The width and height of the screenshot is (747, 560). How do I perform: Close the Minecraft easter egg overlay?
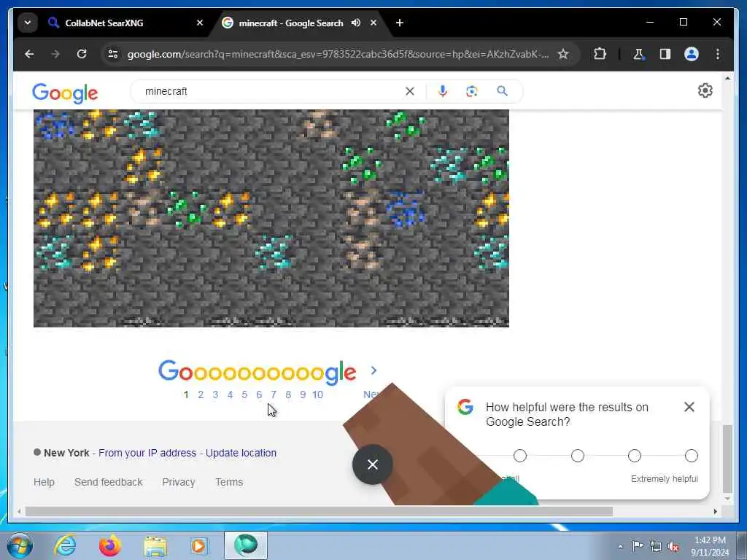[373, 464]
